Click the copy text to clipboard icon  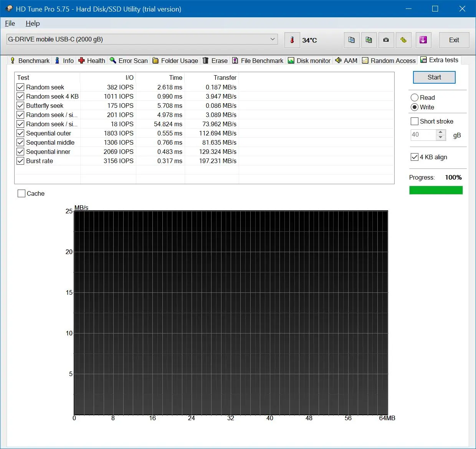(x=352, y=40)
